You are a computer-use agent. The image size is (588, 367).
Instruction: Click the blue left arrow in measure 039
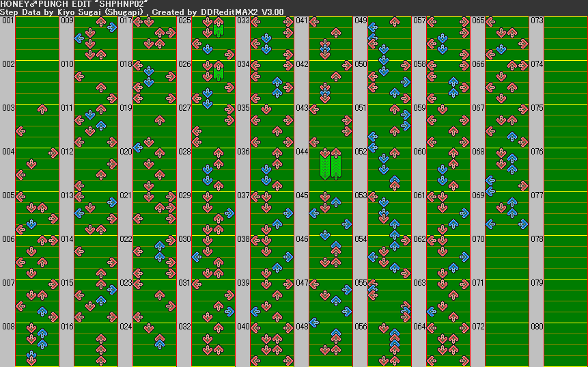coord(255,311)
